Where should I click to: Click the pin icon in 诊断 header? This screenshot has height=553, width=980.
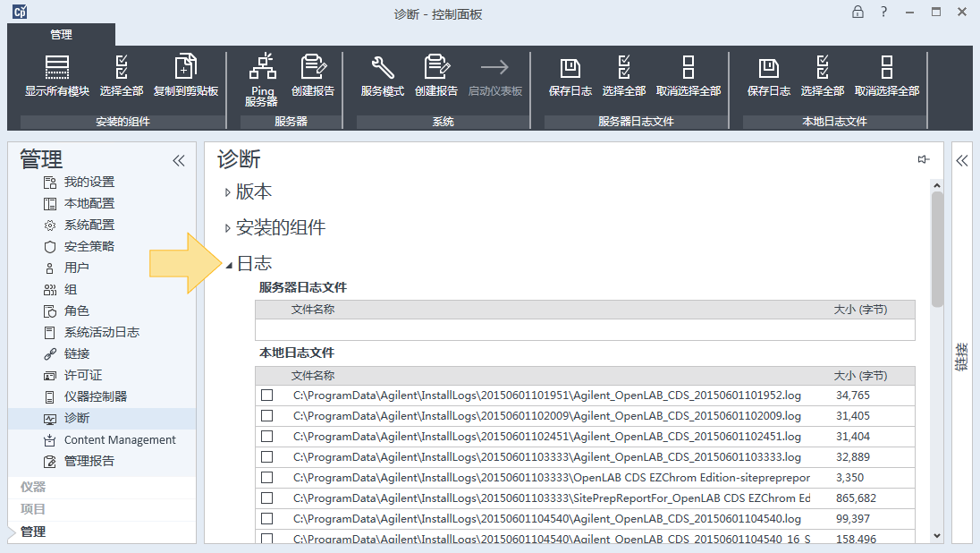tap(923, 159)
